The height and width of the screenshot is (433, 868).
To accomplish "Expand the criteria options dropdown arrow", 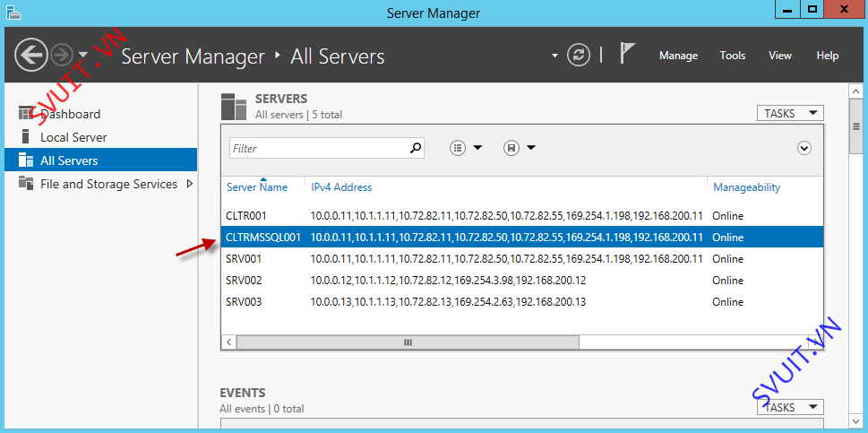I will click(477, 148).
